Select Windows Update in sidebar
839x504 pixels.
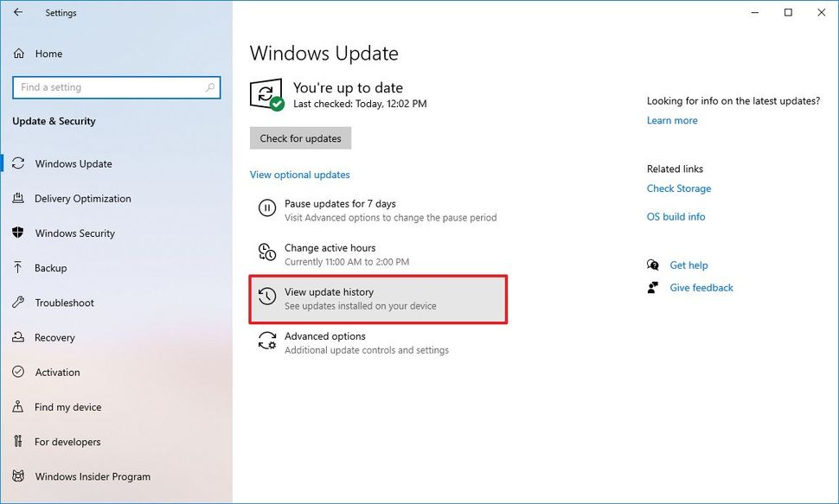pyautogui.click(x=74, y=163)
